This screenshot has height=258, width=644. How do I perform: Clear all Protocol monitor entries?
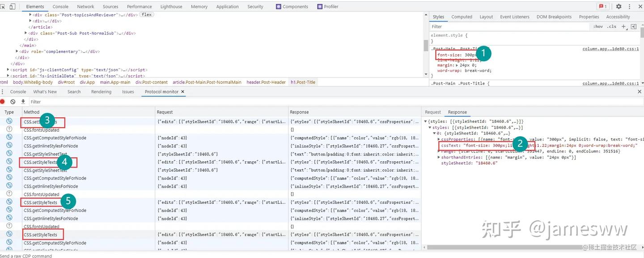pos(13,102)
